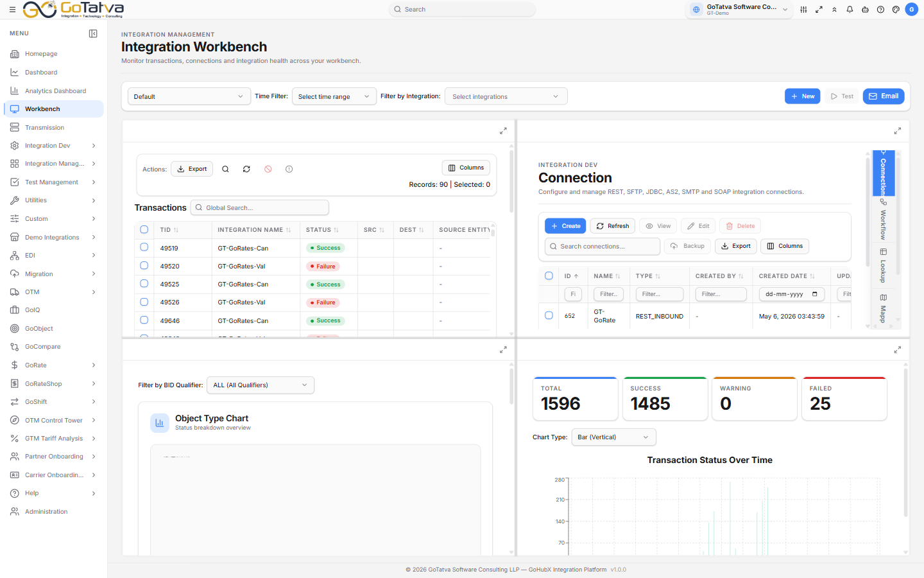Switch to the Workflow vertical tab
The height and width of the screenshot is (578, 924).
[884, 220]
